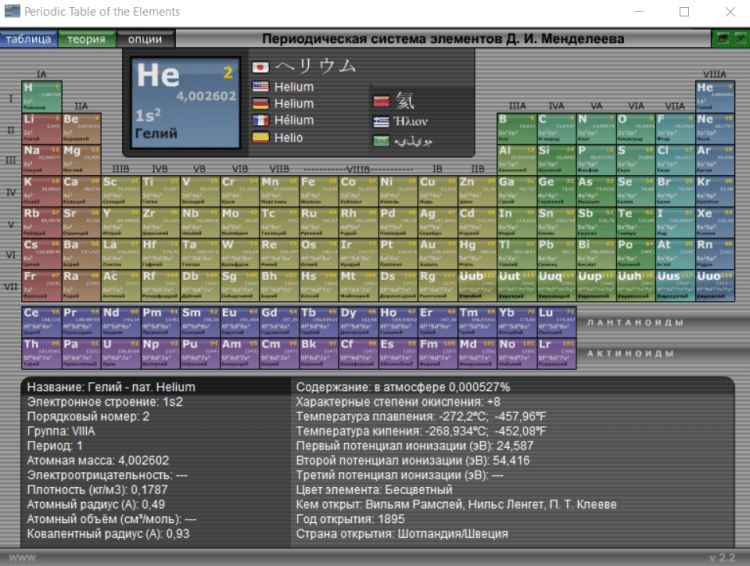Select the Uuo element cell
This screenshot has width=750, height=566.
tap(715, 285)
